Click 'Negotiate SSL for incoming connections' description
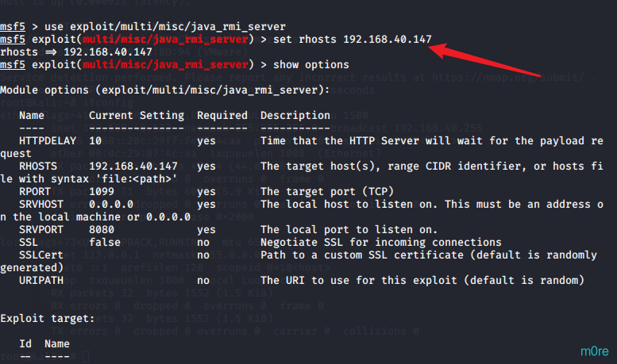 381,242
